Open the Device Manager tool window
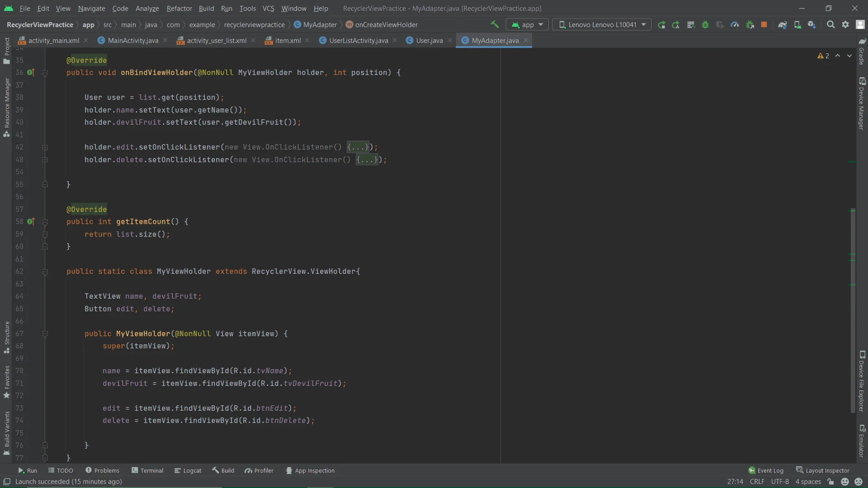The height and width of the screenshot is (488, 868). (862, 103)
